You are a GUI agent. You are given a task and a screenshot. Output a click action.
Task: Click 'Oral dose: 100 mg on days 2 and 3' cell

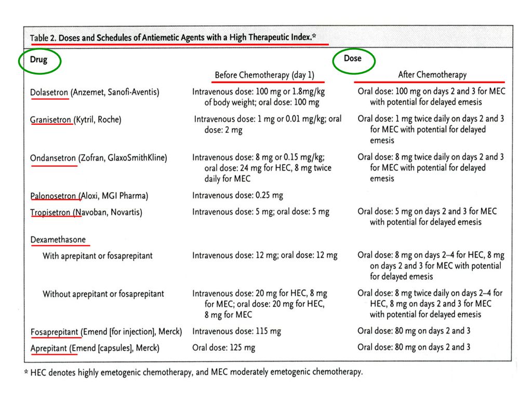(x=431, y=97)
